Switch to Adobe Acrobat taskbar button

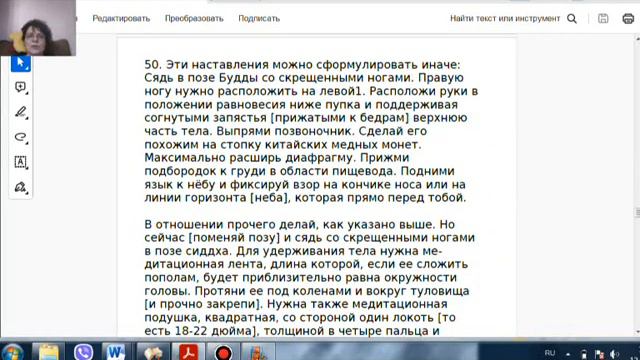[x=188, y=352]
